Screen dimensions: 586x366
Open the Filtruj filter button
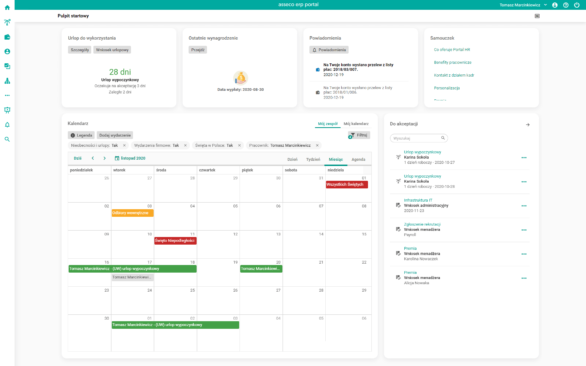pyautogui.click(x=359, y=135)
